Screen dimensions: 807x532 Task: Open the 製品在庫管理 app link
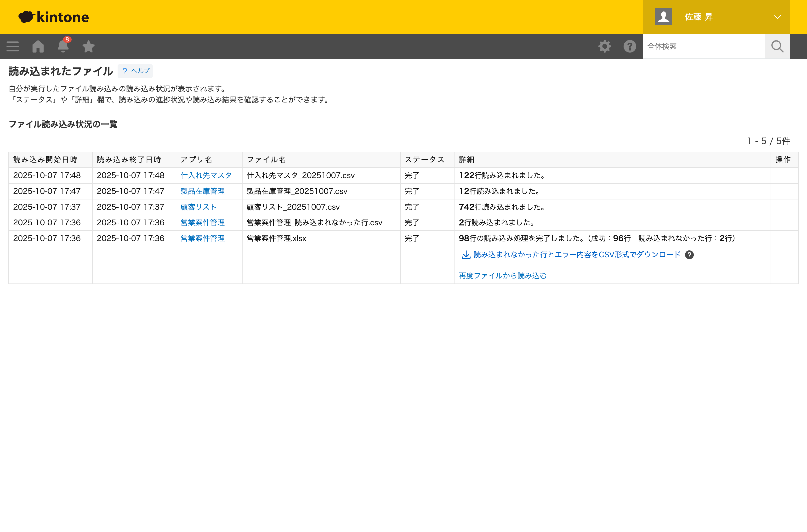click(203, 191)
